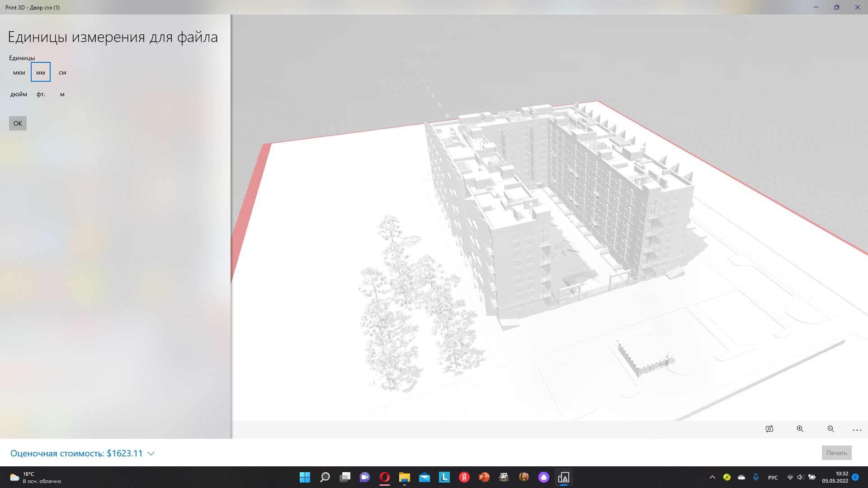The height and width of the screenshot is (488, 868).
Task: Open the taskbar search icon
Action: click(325, 477)
